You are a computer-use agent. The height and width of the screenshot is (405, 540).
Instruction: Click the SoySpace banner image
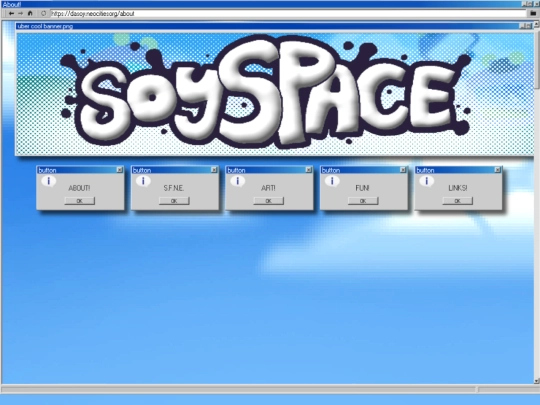(275, 94)
